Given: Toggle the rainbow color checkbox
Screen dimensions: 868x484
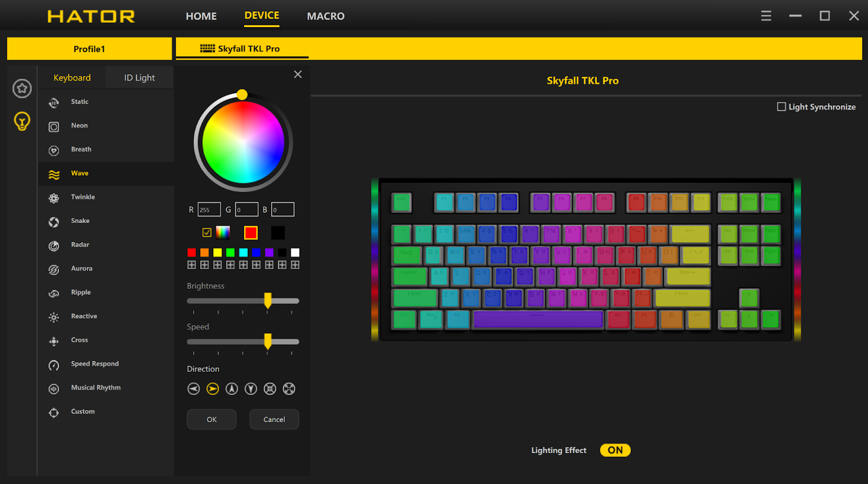Looking at the screenshot, I should click(x=207, y=233).
